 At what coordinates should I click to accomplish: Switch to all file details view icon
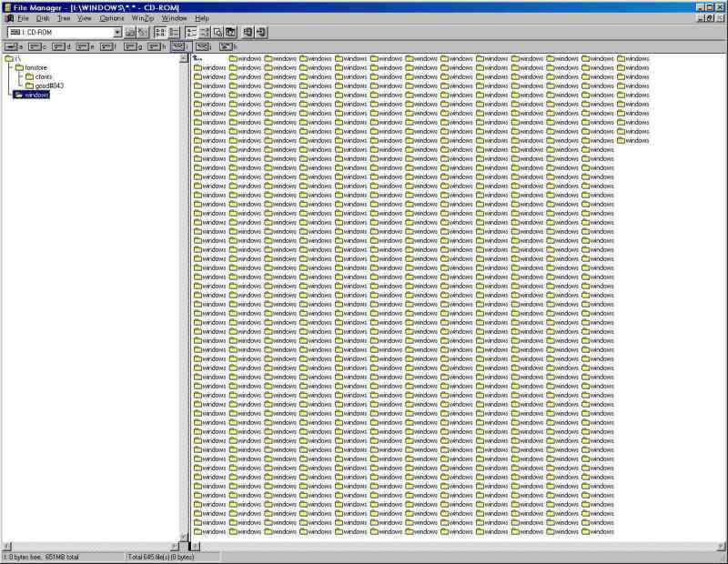(174, 32)
